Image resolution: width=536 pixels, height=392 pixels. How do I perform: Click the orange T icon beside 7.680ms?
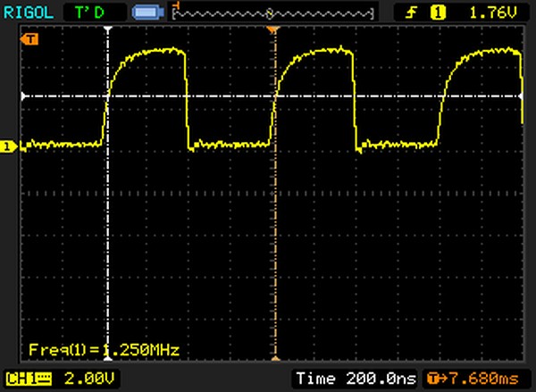(436, 379)
